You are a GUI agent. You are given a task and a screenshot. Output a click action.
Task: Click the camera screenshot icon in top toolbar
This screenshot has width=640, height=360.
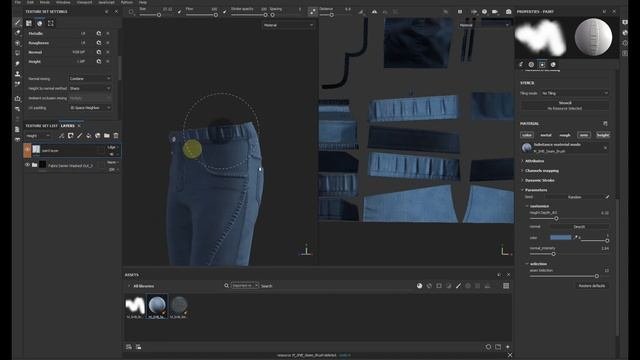click(x=508, y=12)
